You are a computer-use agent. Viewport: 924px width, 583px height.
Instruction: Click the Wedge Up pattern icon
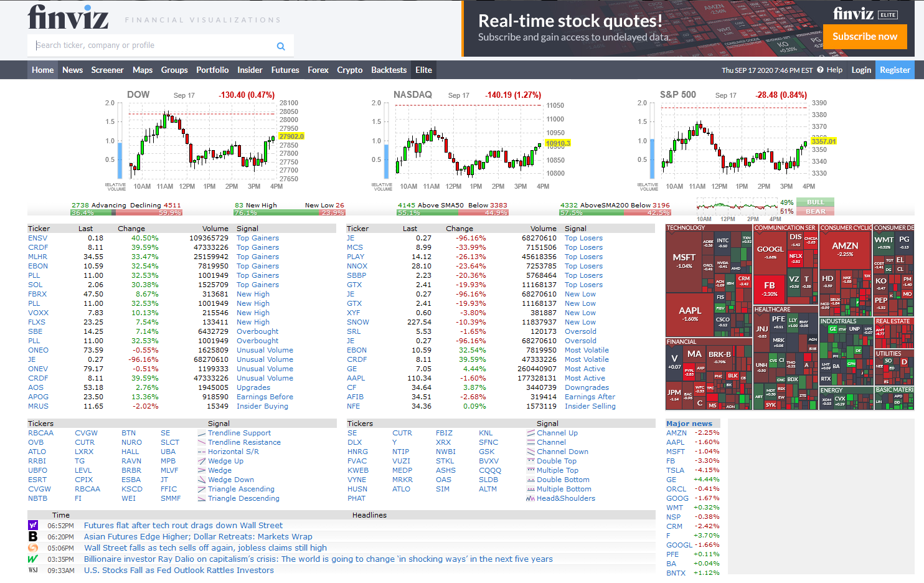[x=202, y=462]
